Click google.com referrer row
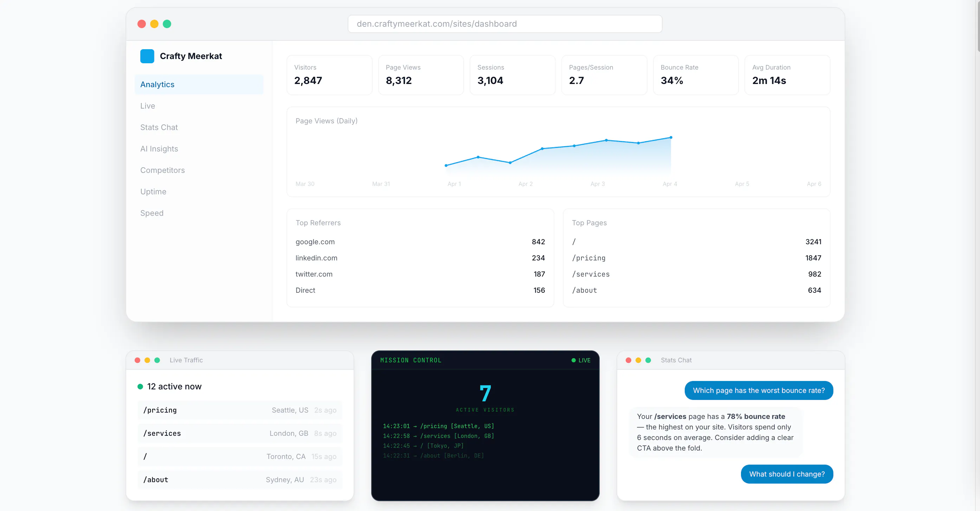 coord(420,242)
